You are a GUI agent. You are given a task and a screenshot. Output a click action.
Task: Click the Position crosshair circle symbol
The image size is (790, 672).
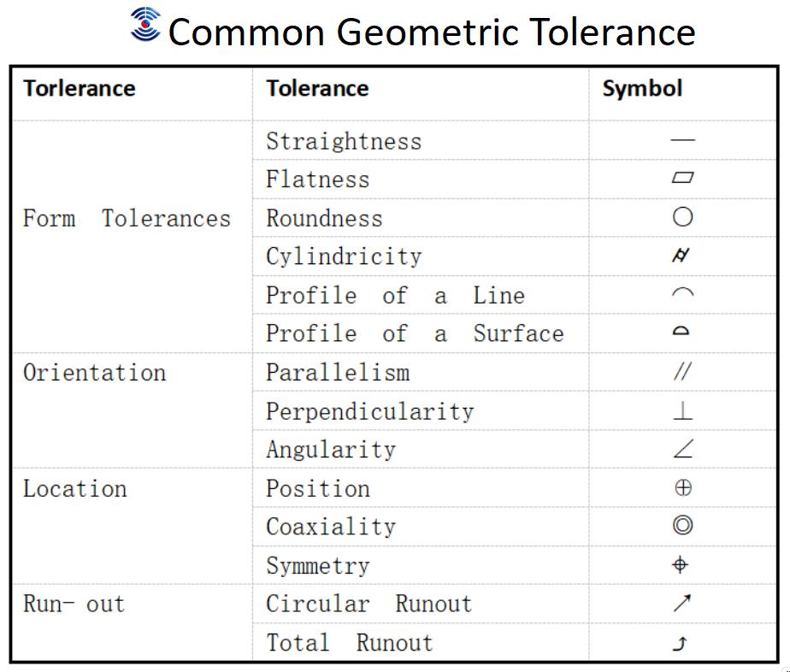683,487
